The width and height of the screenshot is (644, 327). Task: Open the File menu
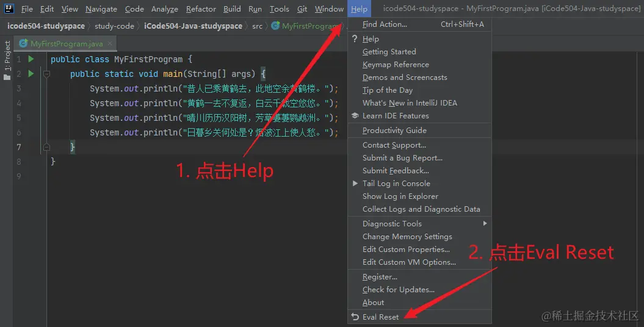point(27,9)
